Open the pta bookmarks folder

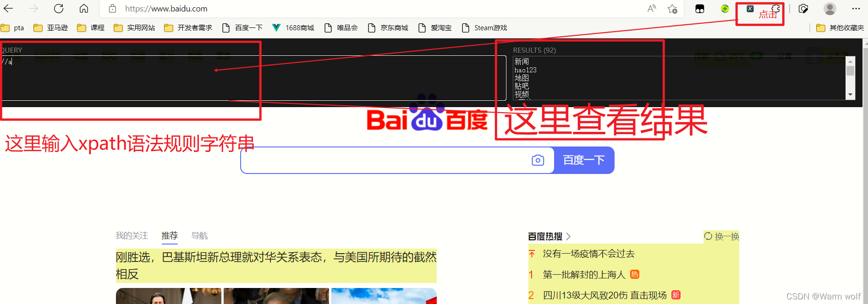click(x=12, y=28)
